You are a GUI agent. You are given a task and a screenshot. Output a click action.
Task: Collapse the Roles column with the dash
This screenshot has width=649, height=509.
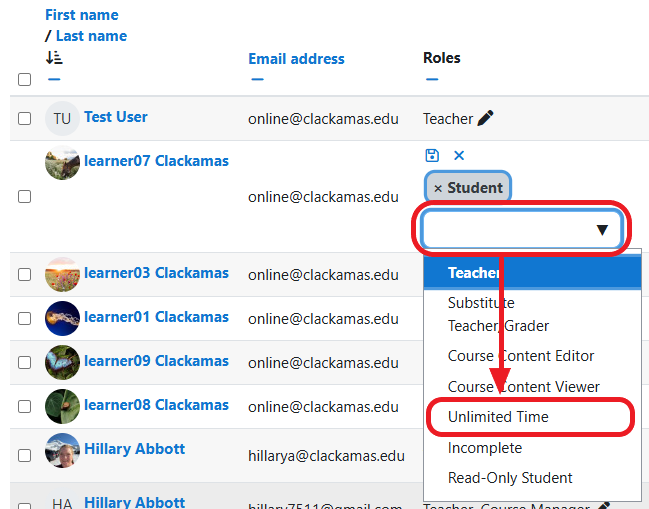(432, 79)
